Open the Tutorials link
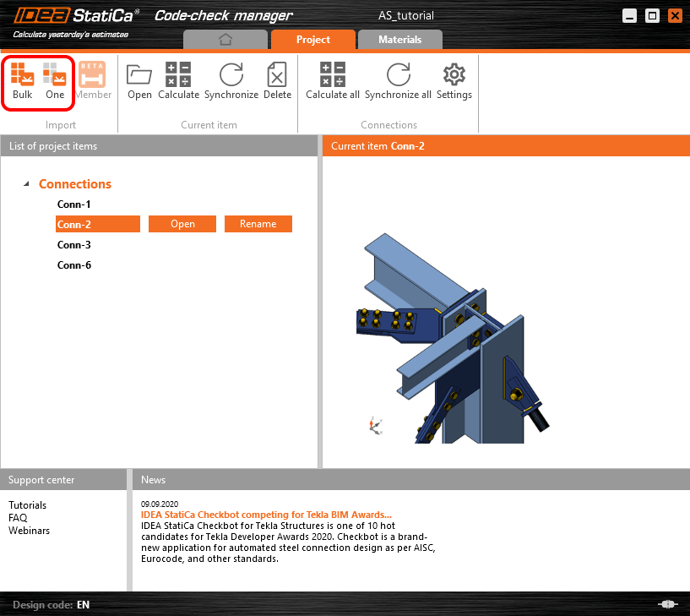 click(x=27, y=504)
